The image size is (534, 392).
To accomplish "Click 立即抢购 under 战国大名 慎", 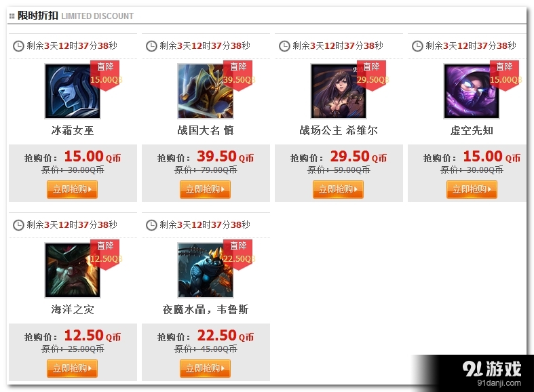I will [205, 189].
